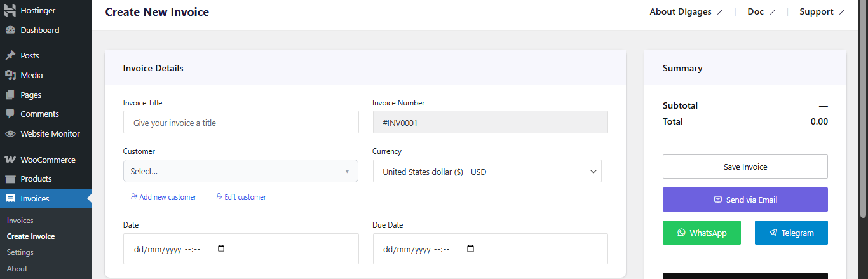Share invoice via WhatsApp button
This screenshot has height=279, width=868.
pyautogui.click(x=702, y=233)
